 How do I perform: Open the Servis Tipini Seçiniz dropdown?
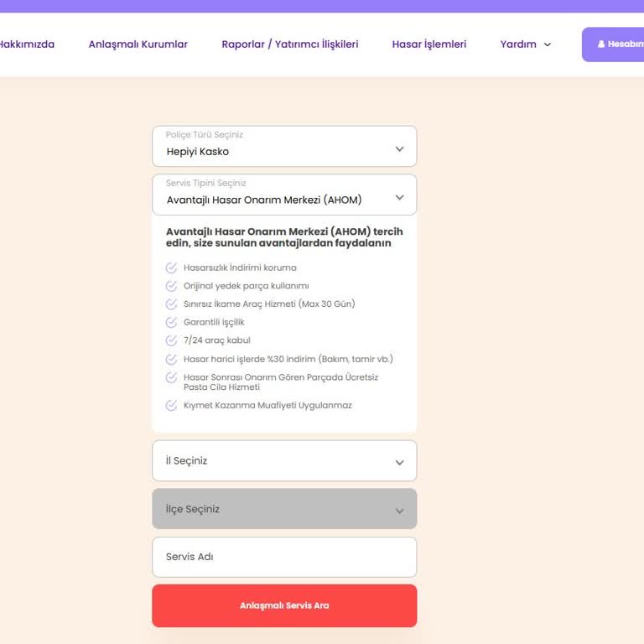click(x=284, y=195)
